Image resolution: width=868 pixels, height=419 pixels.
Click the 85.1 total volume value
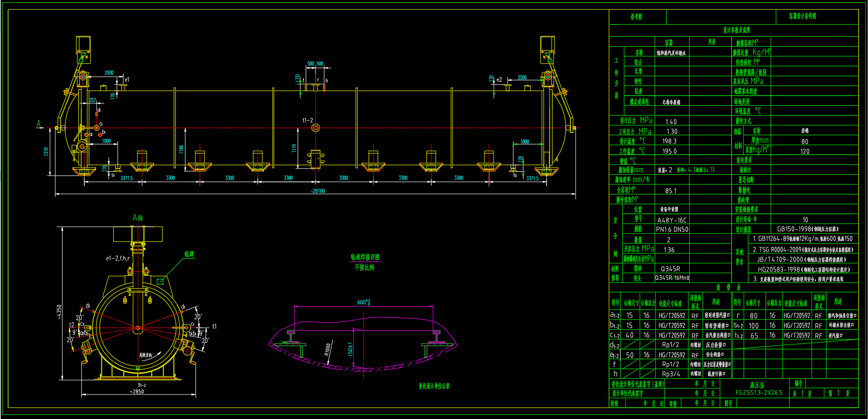(x=671, y=190)
